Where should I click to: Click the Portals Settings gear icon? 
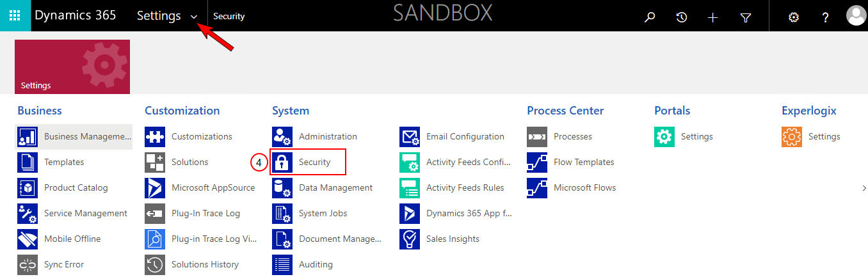(x=664, y=137)
